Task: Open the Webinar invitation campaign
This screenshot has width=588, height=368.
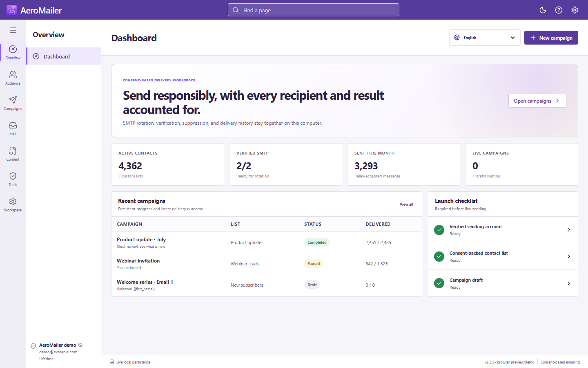Action: point(267,264)
